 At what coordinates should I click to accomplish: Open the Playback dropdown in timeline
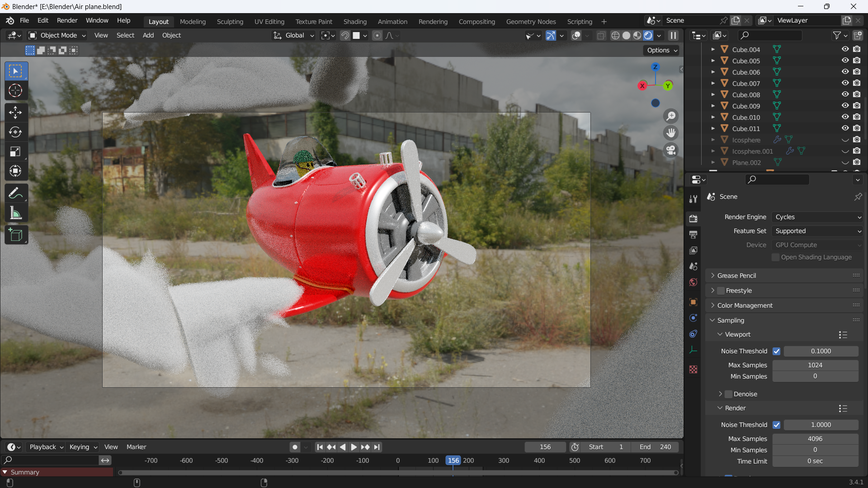pos(46,447)
